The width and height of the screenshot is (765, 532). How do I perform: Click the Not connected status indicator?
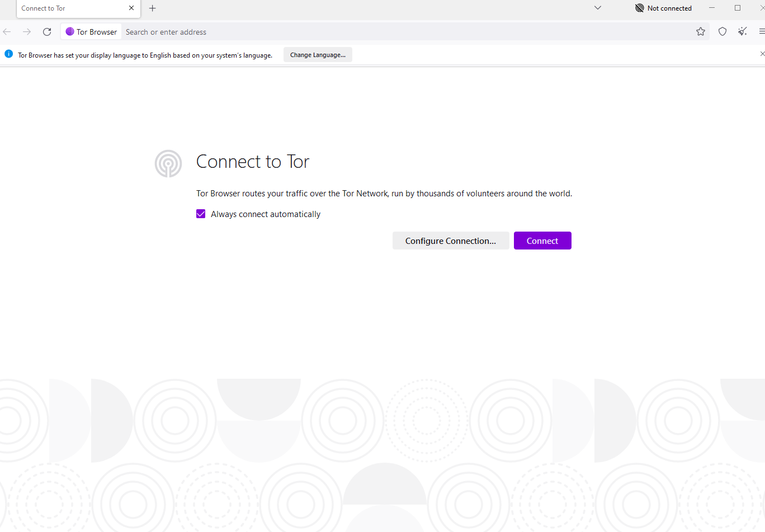[664, 8]
